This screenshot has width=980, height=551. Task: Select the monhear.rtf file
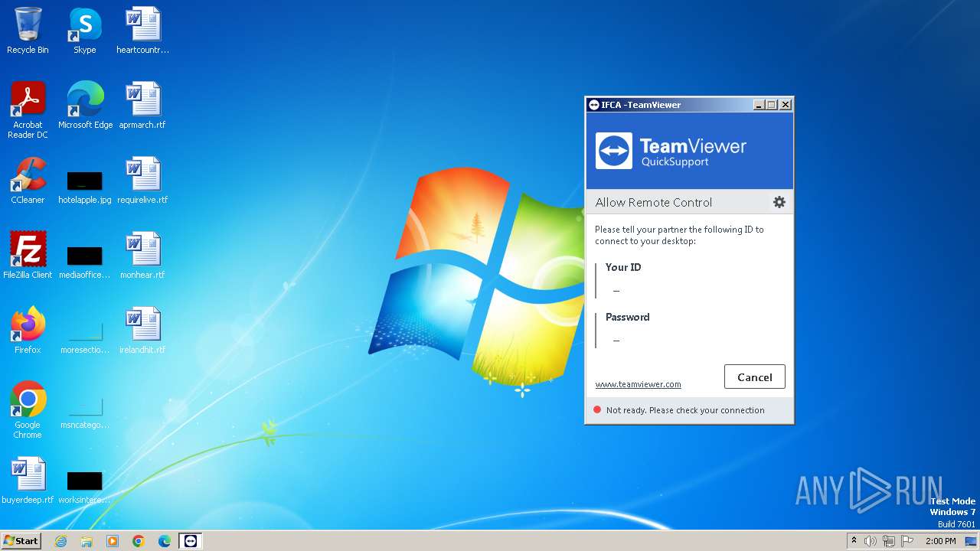[142, 256]
